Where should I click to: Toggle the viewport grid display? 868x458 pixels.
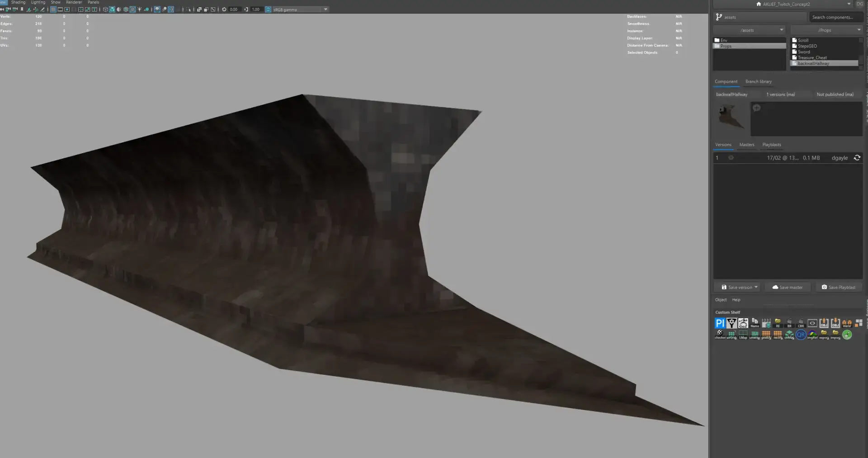53,9
